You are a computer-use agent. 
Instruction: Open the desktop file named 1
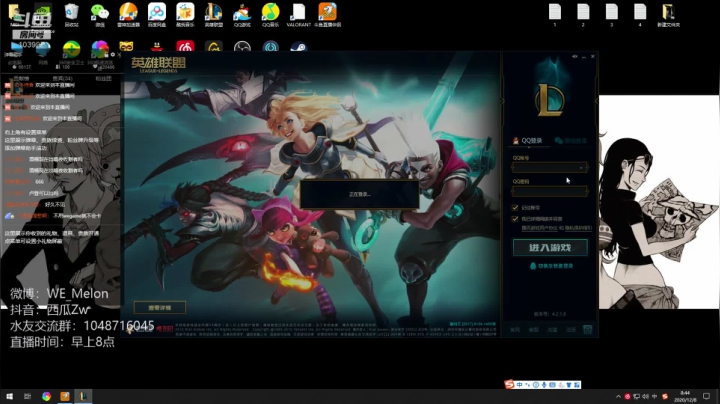[555, 15]
